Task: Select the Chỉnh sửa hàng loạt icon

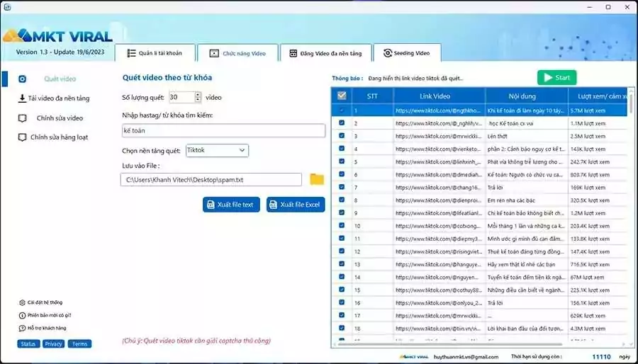Action: 23,137
